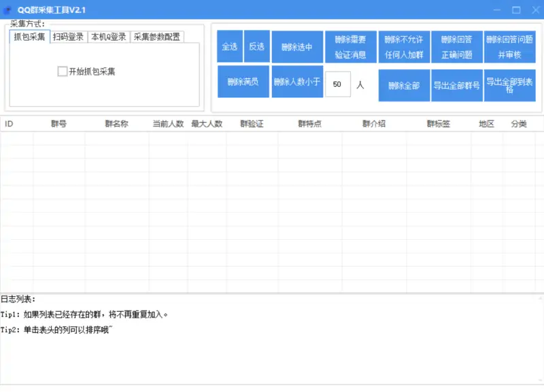
Task: Click the member count input showing 50
Action: pos(338,82)
